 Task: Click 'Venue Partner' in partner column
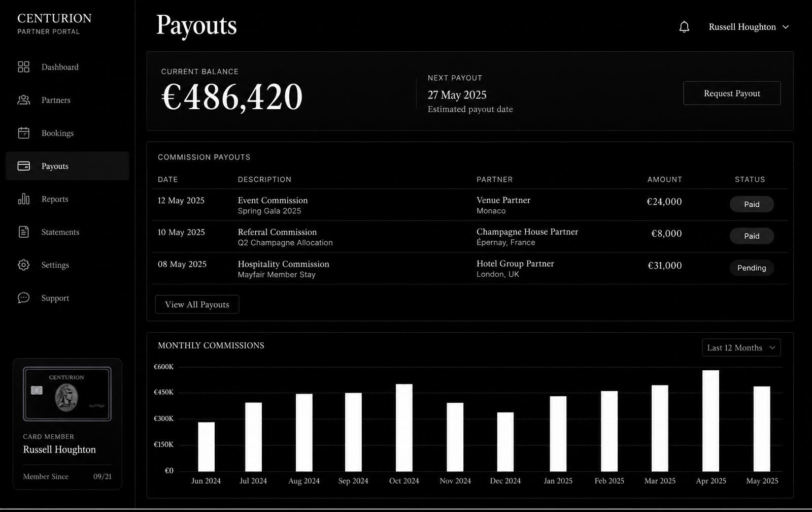point(503,200)
